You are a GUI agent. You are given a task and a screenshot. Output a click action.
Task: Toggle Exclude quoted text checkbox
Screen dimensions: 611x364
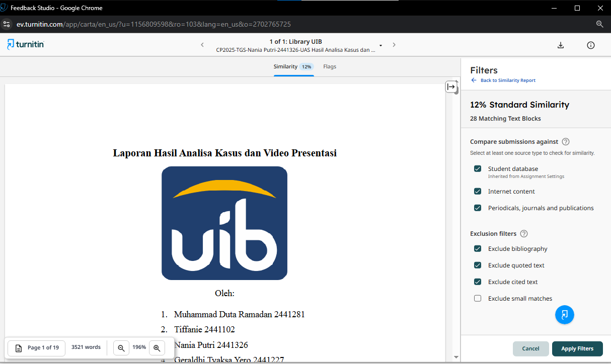coord(478,265)
